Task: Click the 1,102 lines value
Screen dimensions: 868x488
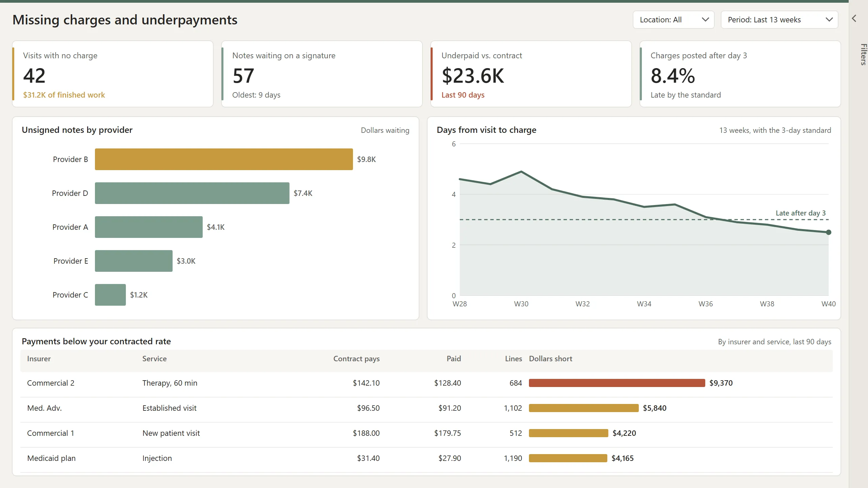Action: (x=513, y=408)
